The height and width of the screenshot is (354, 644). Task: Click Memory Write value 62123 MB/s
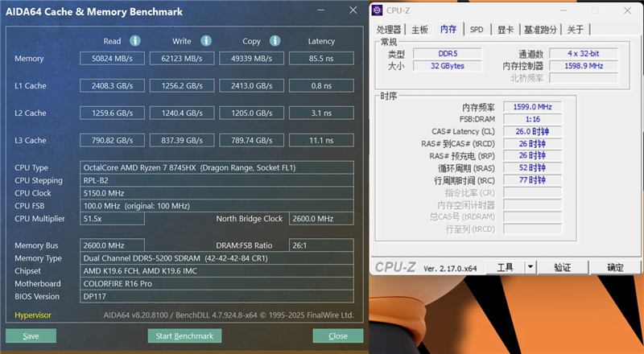point(182,58)
